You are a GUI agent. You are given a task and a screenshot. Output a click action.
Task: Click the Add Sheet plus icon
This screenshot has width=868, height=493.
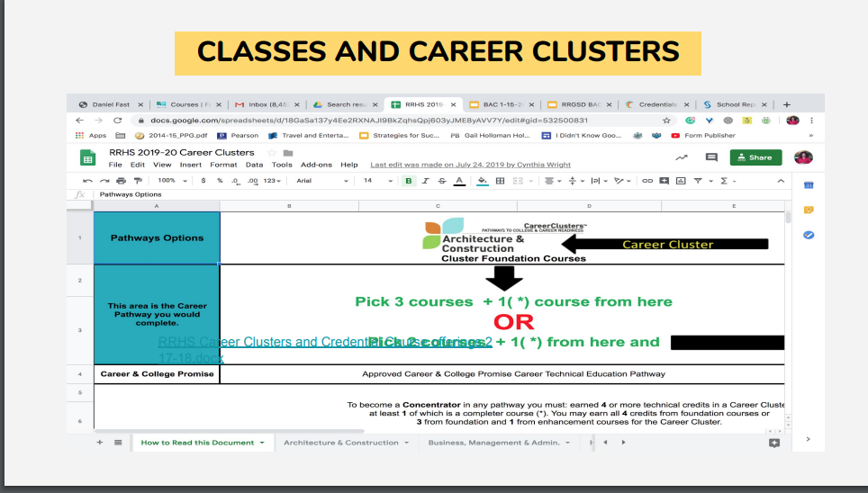[x=100, y=443]
